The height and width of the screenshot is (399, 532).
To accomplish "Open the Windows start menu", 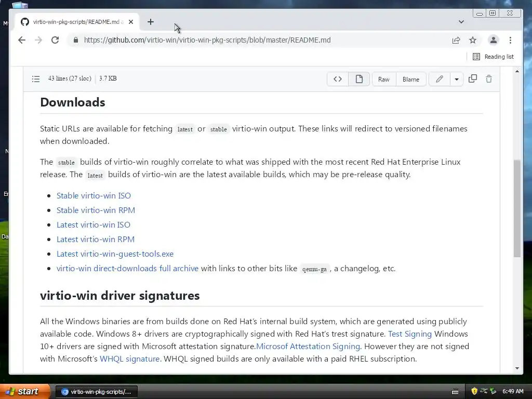I will point(24,392).
